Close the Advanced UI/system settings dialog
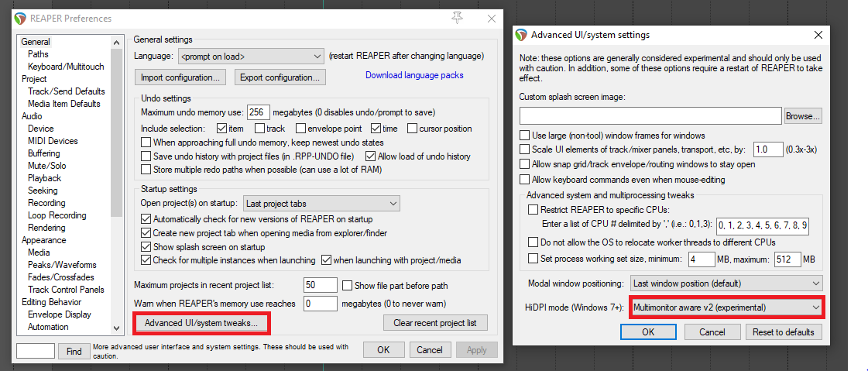 (x=818, y=35)
